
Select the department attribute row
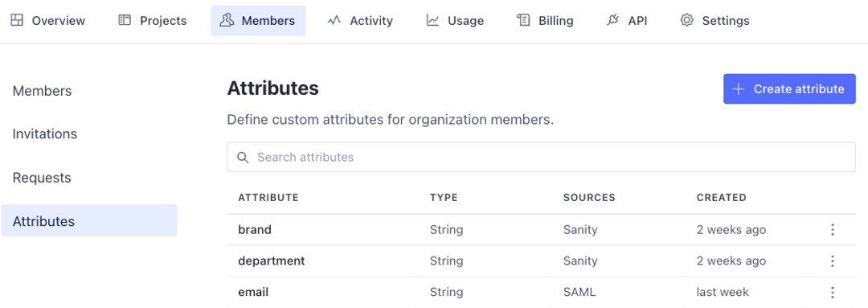pyautogui.click(x=542, y=261)
